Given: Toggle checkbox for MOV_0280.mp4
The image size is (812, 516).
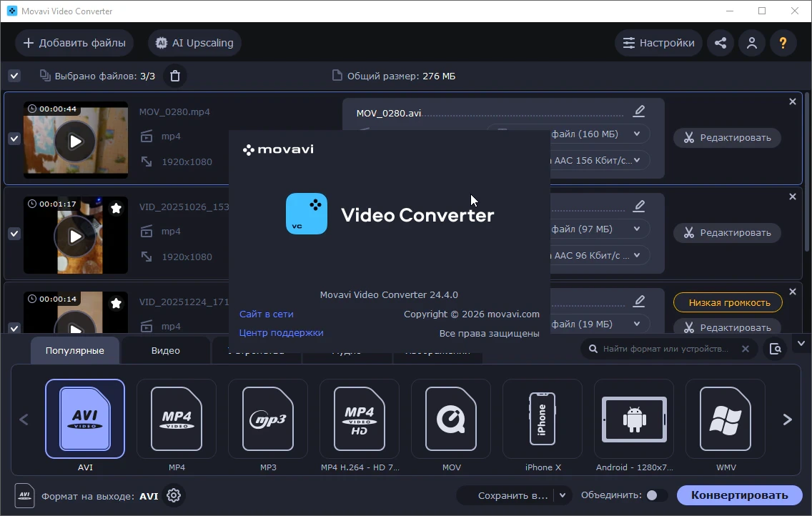Looking at the screenshot, I should coord(14,139).
